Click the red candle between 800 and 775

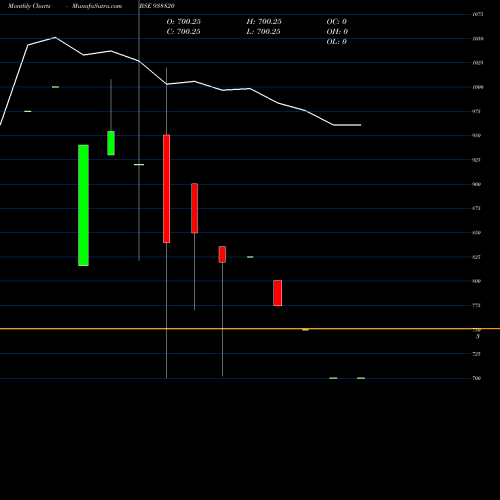coord(278,293)
